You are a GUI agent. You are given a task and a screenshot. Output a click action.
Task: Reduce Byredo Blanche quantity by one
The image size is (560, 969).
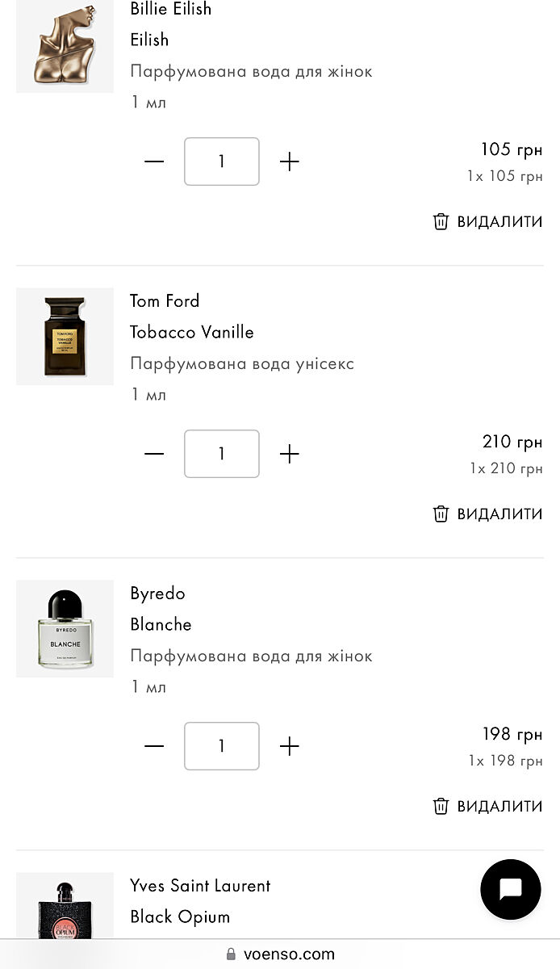[x=154, y=746]
